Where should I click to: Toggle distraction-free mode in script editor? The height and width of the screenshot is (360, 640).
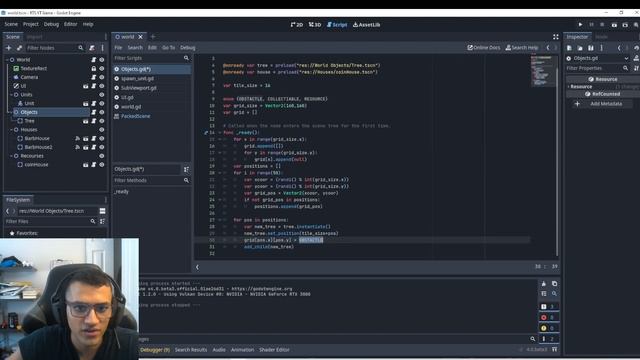[x=556, y=37]
